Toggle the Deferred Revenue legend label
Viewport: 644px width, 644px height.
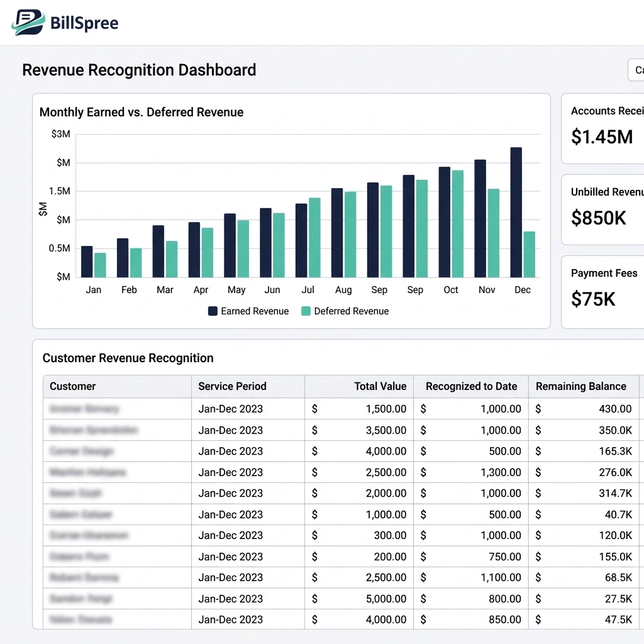(351, 311)
